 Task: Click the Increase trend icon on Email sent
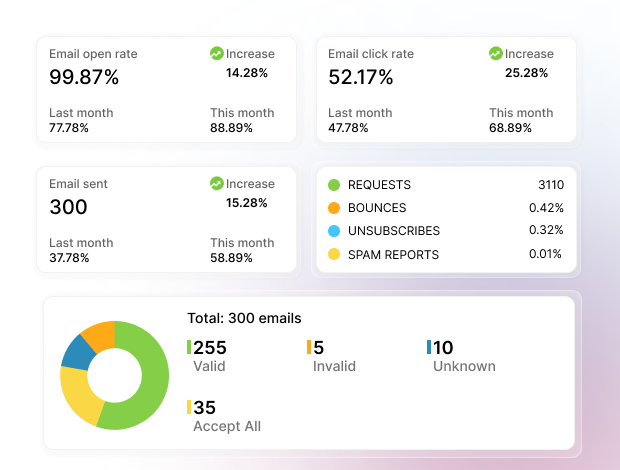pyautogui.click(x=217, y=183)
